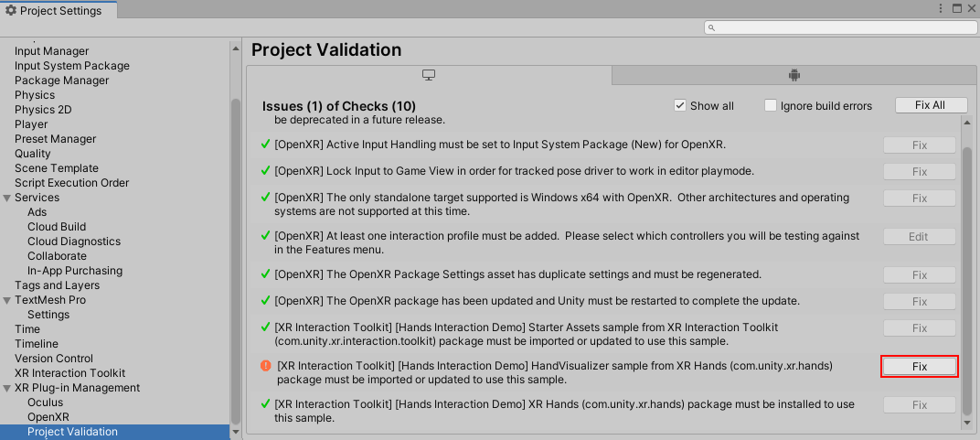Open the OpenXR settings page
Viewport: 980px width, 440px height.
[x=48, y=417]
